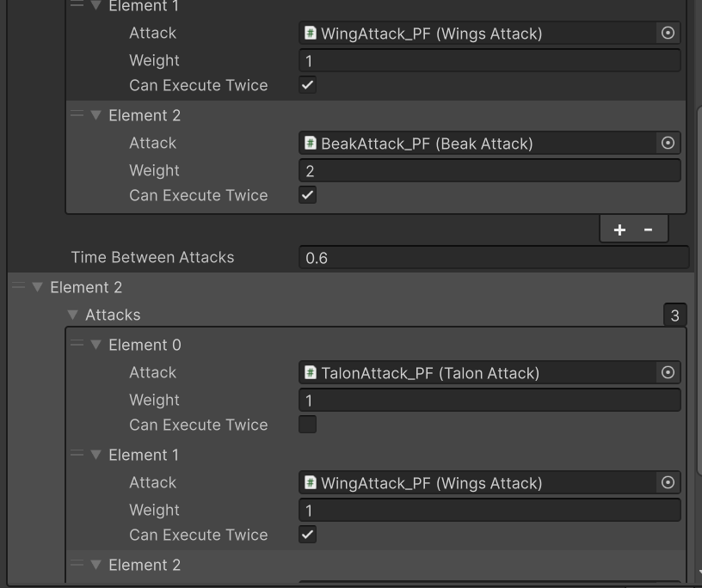The width and height of the screenshot is (702, 588).
Task: Click the plus icon to add attack element
Action: click(x=619, y=230)
